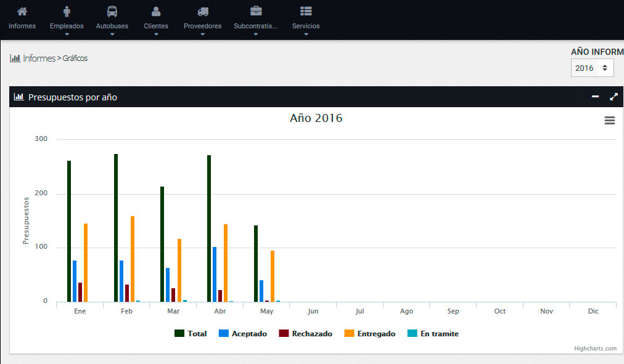
Task: Click the May Entregado orange bar
Action: pyautogui.click(x=273, y=276)
